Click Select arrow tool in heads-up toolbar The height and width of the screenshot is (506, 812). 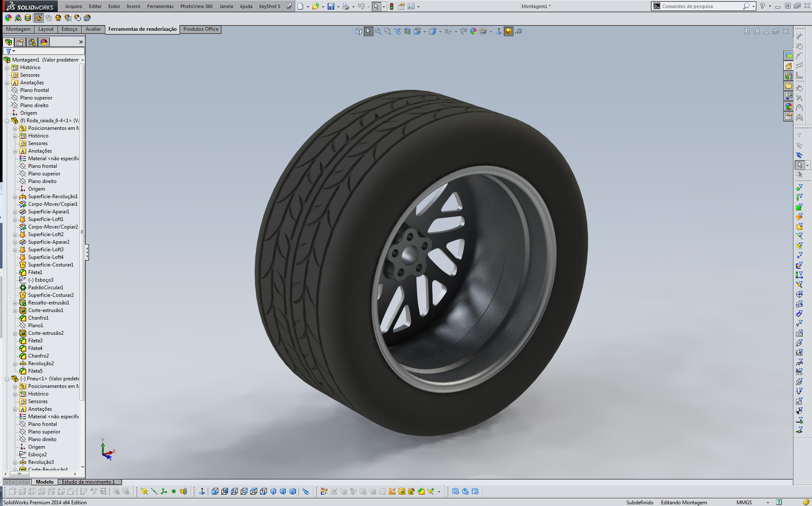coord(368,31)
